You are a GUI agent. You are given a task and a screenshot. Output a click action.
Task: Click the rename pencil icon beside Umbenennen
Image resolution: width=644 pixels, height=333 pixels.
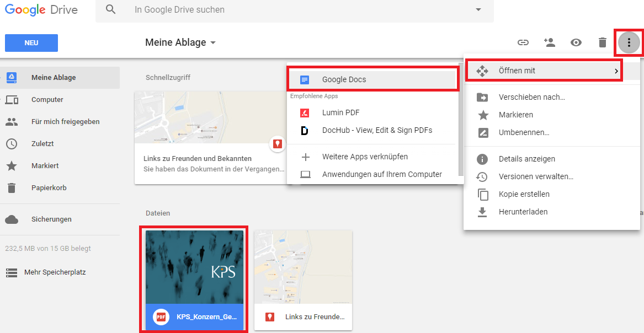(483, 133)
